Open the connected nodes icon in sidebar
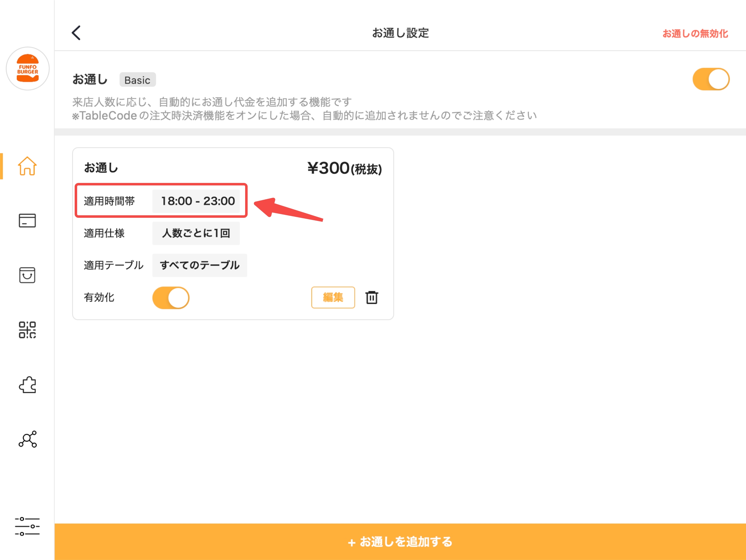The width and height of the screenshot is (746, 560). tap(27, 439)
